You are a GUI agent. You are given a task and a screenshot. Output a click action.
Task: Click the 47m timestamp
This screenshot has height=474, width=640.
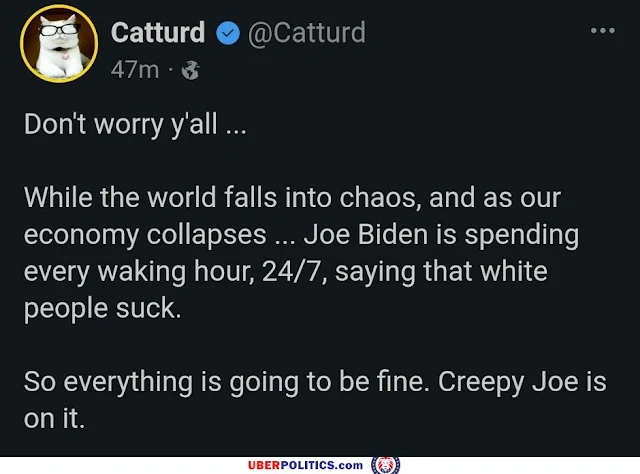[135, 70]
